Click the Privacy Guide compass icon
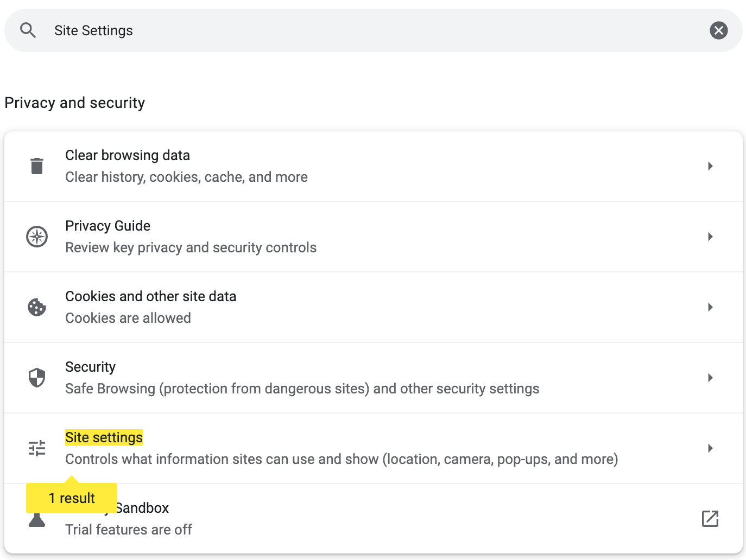The image size is (746, 560). click(x=37, y=237)
